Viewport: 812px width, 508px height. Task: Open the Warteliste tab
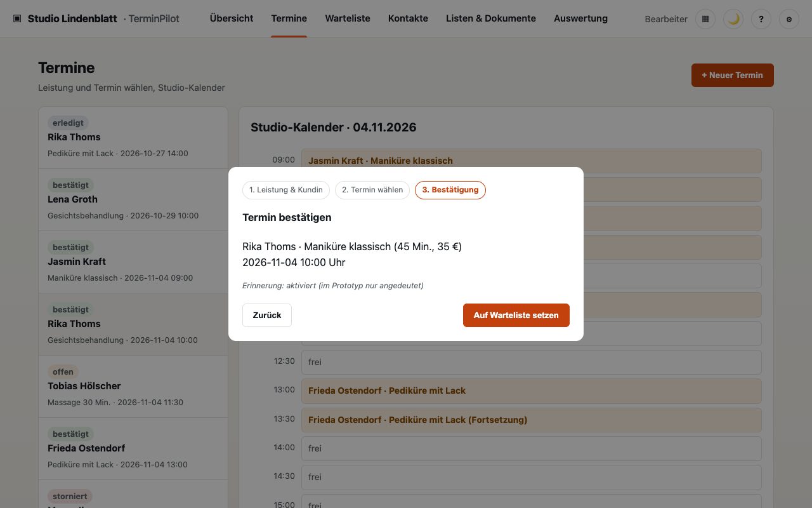tap(348, 18)
